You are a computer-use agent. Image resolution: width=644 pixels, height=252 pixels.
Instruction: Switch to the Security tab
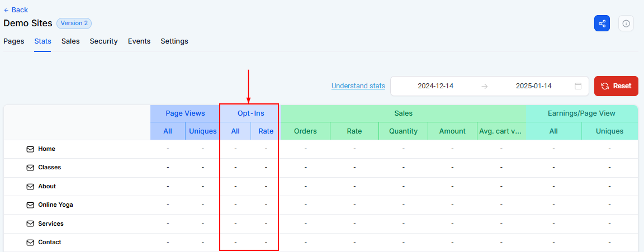click(104, 41)
